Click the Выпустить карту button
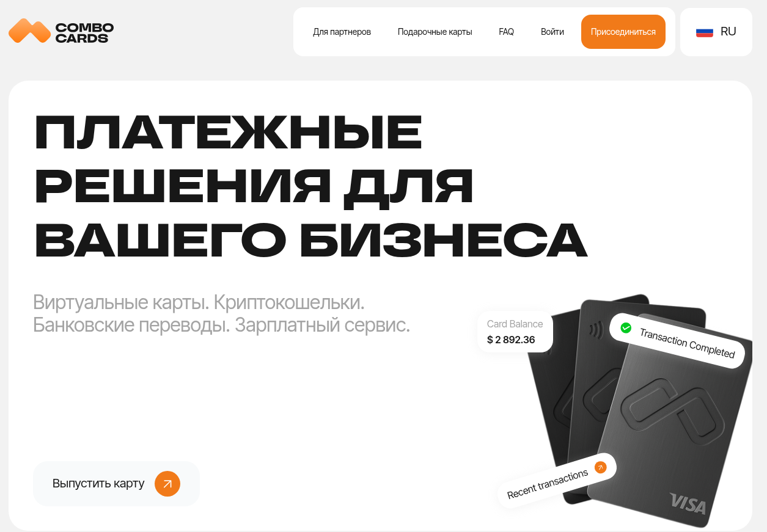This screenshot has height=532, width=767. click(116, 484)
